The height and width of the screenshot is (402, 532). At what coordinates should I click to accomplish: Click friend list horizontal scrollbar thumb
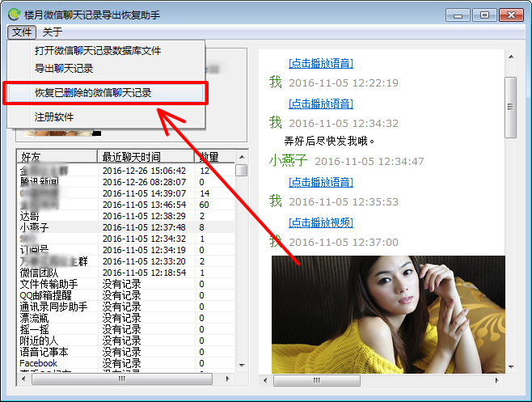[122, 379]
